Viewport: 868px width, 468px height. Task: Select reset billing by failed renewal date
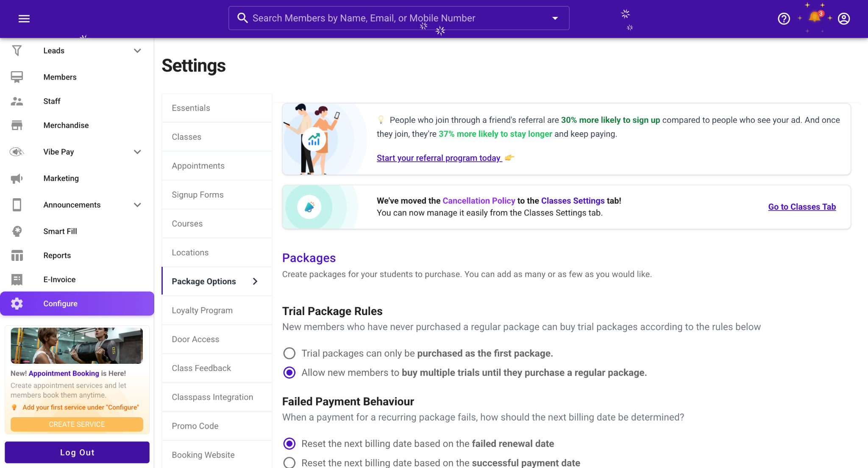289,443
